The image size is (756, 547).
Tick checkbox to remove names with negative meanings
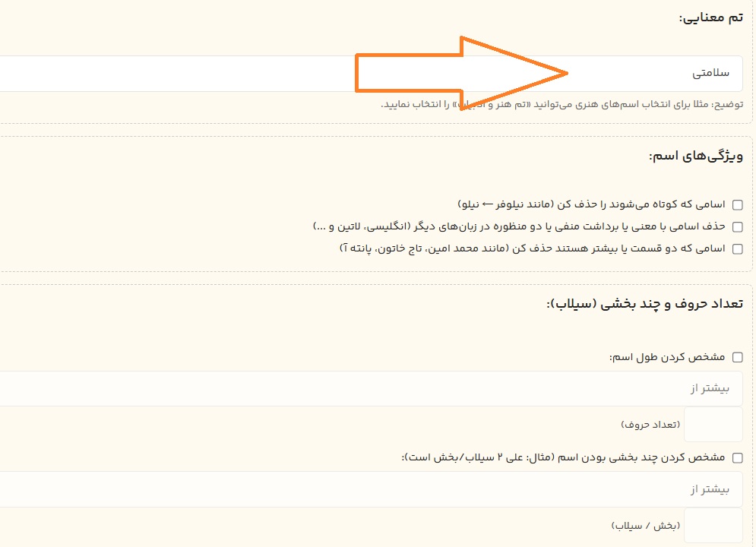click(x=737, y=226)
